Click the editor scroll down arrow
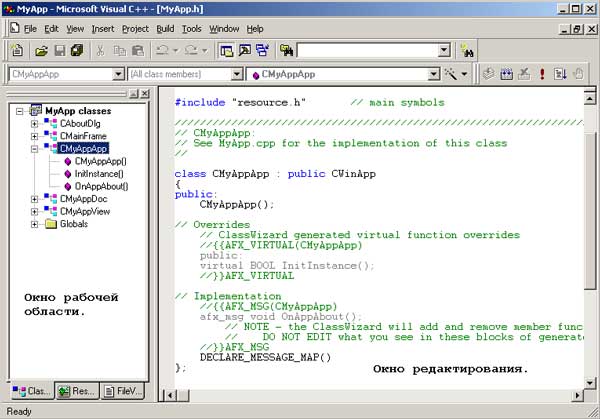The height and width of the screenshot is (419, 600). click(590, 383)
